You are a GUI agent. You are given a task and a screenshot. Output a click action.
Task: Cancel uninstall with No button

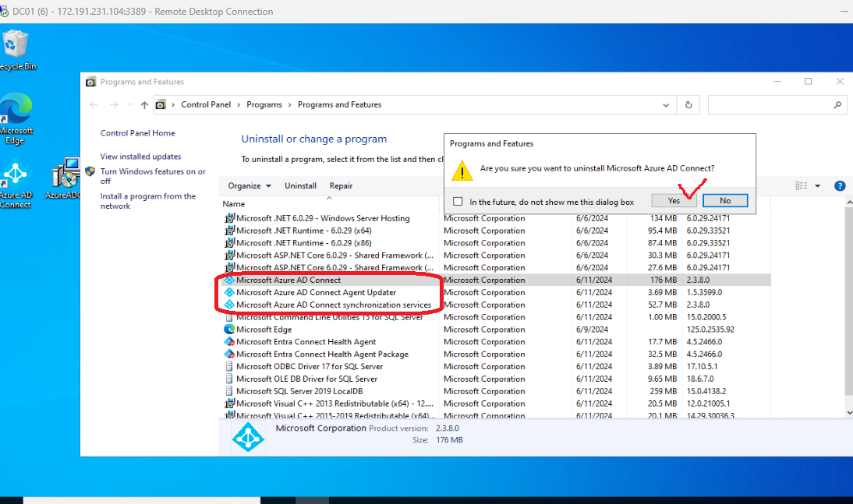pos(725,201)
